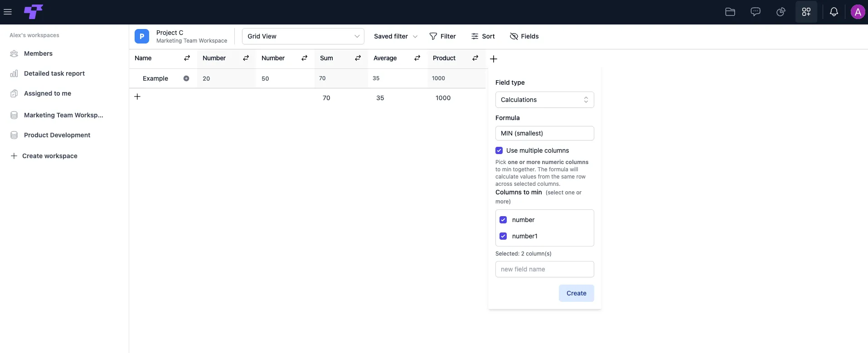Open the folder icon in top bar
Screen dimensions: 868x353
coord(730,12)
